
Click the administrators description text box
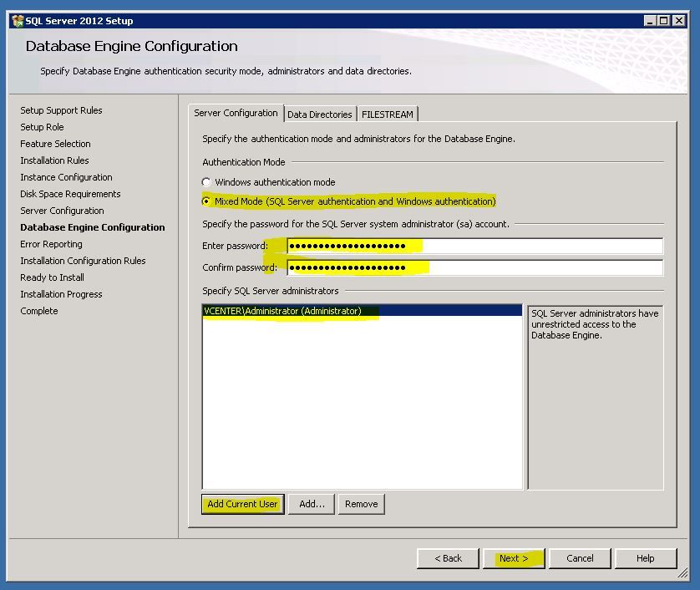[x=596, y=398]
